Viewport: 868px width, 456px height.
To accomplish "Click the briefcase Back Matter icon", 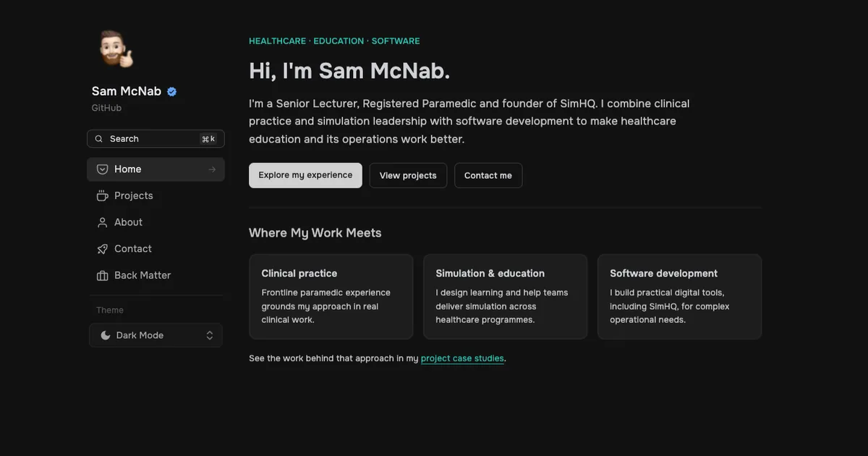I will 103,276.
